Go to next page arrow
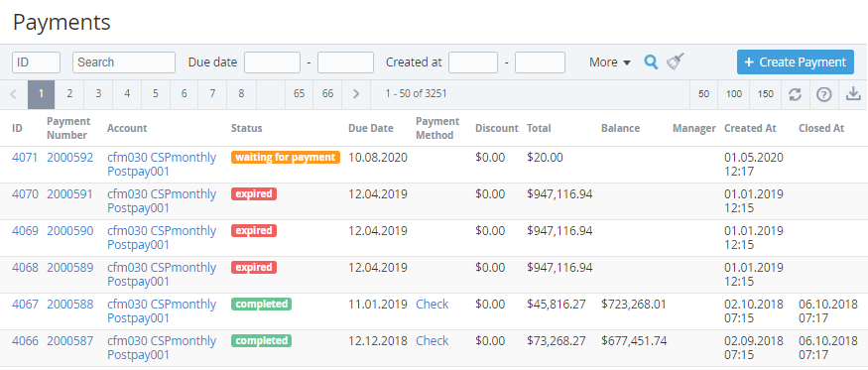The height and width of the screenshot is (370, 868). click(x=356, y=94)
